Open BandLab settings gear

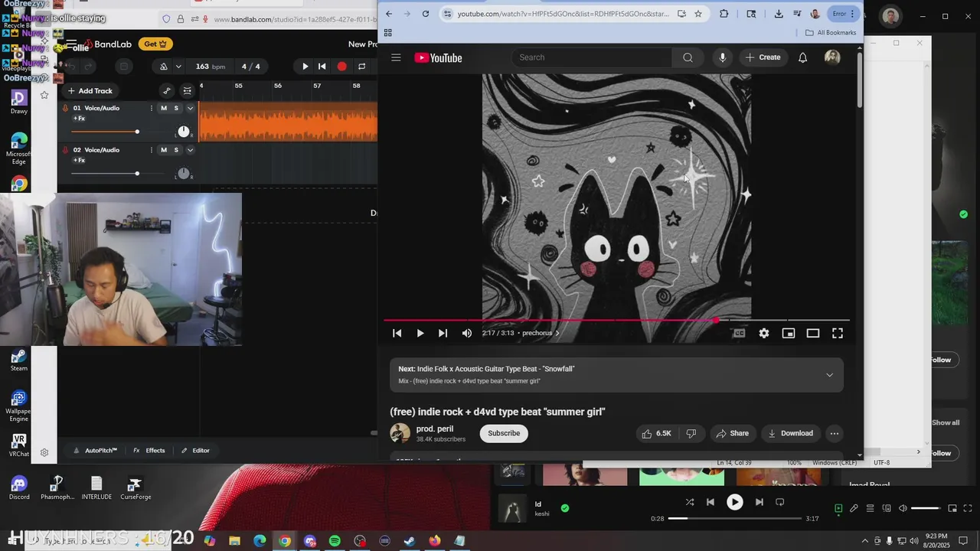44,452
